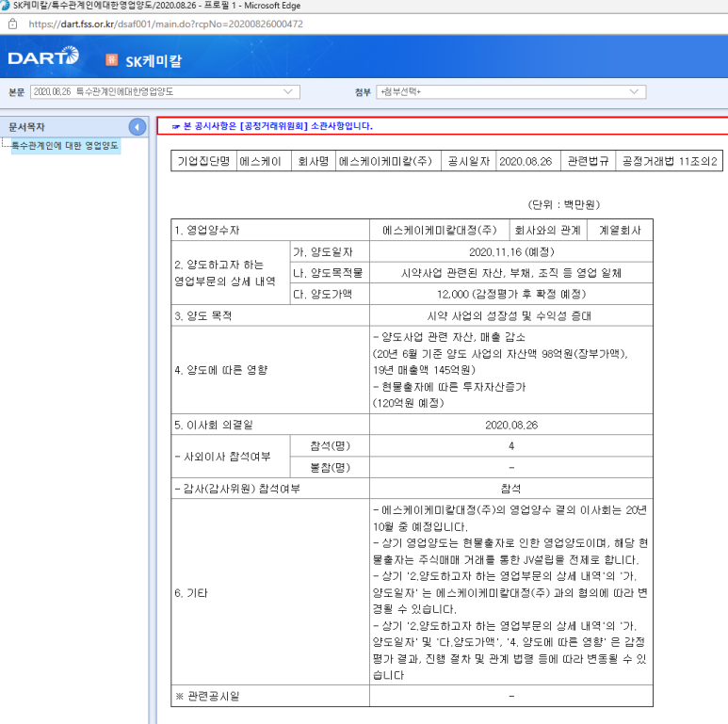The width and height of the screenshot is (728, 724).
Task: Click the 에스케이케미칼(주) company cell
Action: [x=388, y=161]
